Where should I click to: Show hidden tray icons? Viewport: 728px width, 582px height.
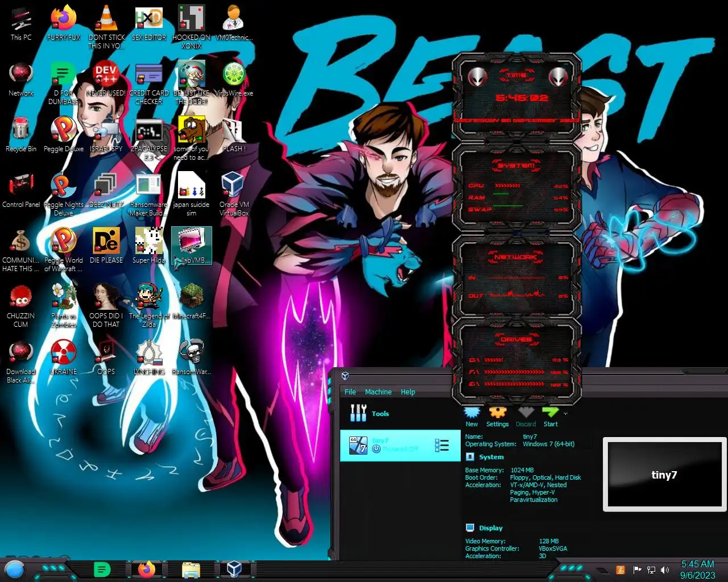tap(602, 570)
